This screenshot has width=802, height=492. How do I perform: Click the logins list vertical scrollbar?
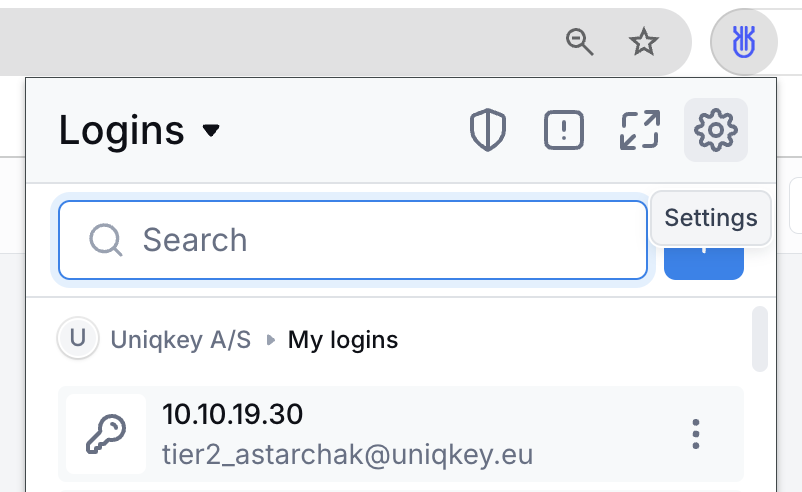[760, 339]
